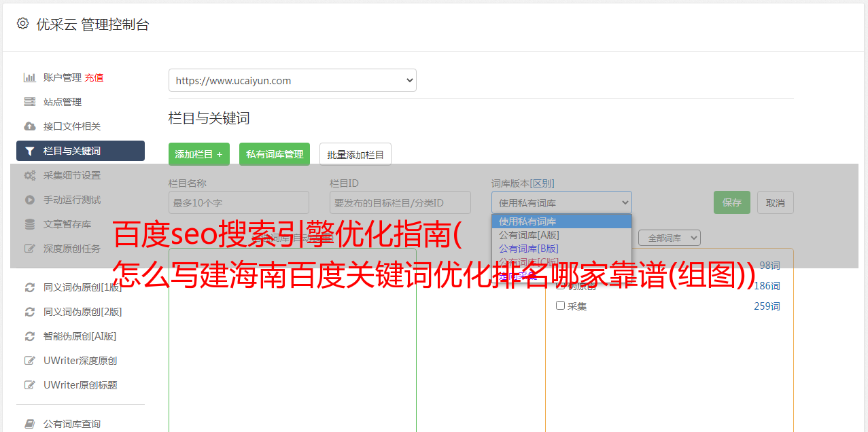Tick the 采集 checkbox

coord(561,306)
